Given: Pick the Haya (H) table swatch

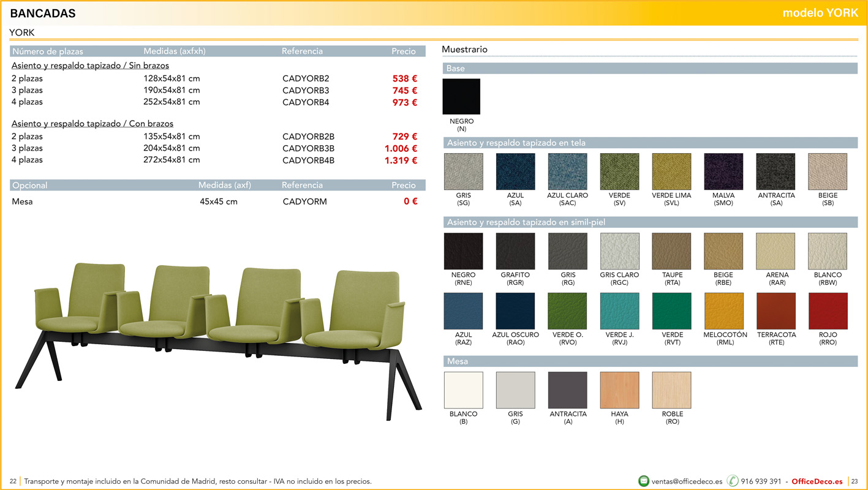Looking at the screenshot, I should pos(619,390).
